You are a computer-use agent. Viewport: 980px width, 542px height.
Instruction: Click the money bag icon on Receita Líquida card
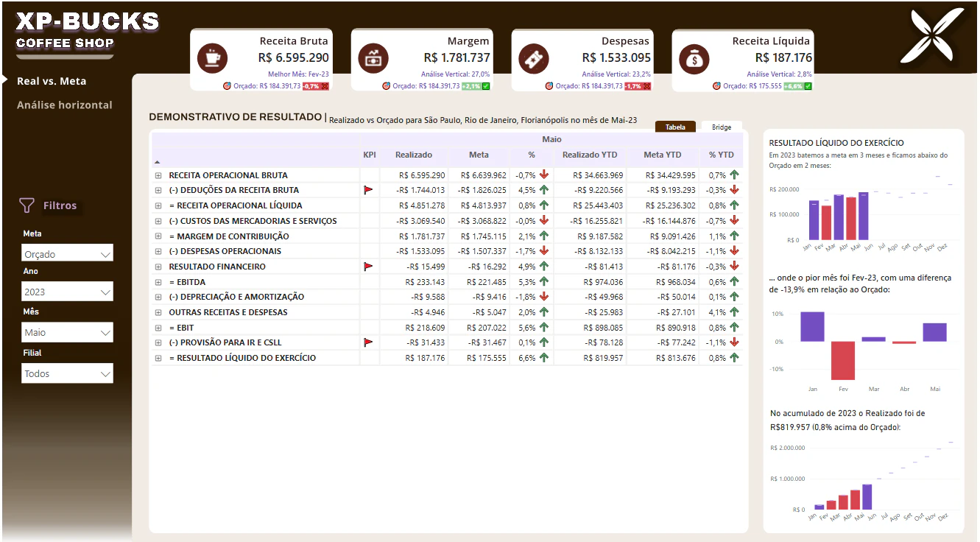click(694, 58)
